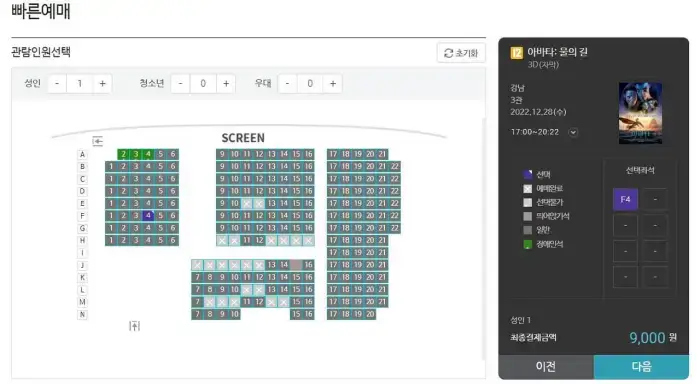Click the showtime 17:00~20:22
This screenshot has height=384, width=700.
coord(534,132)
